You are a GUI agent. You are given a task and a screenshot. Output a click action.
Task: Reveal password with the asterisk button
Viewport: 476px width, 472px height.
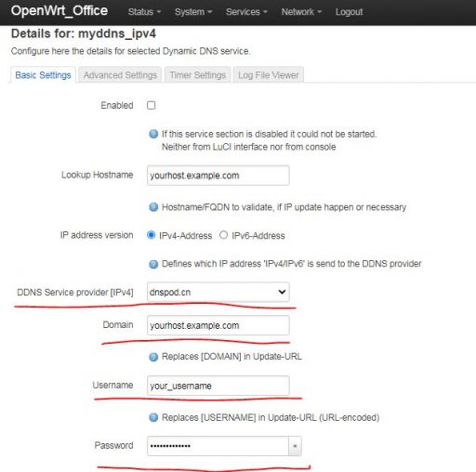295,446
